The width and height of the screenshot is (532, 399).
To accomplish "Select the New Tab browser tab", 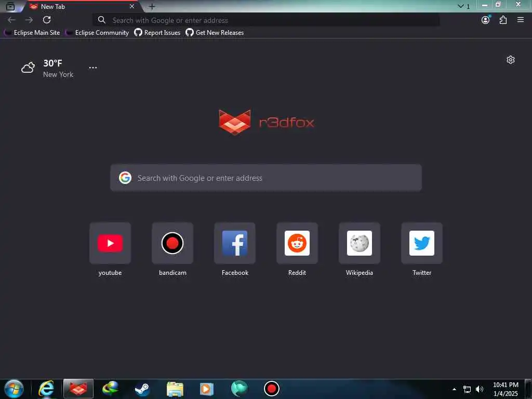I will [x=81, y=6].
